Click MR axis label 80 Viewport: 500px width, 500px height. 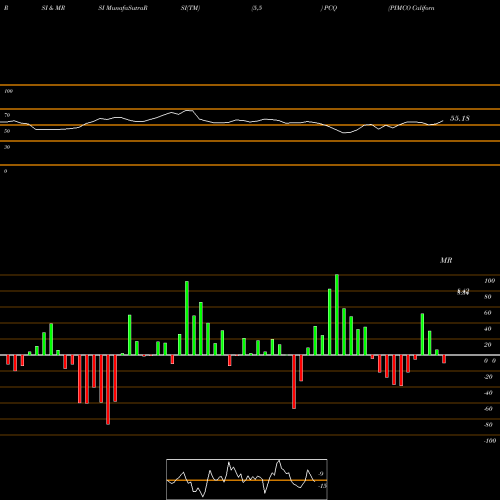click(x=488, y=297)
